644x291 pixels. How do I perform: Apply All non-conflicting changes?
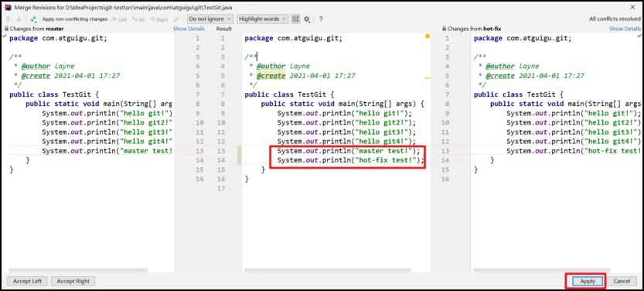(138, 19)
